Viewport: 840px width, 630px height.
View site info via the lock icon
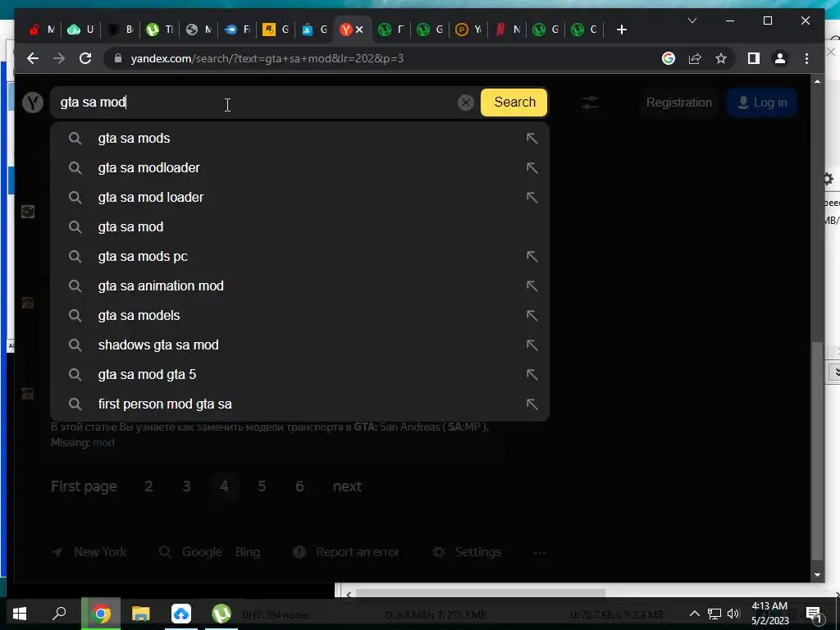coord(118,58)
